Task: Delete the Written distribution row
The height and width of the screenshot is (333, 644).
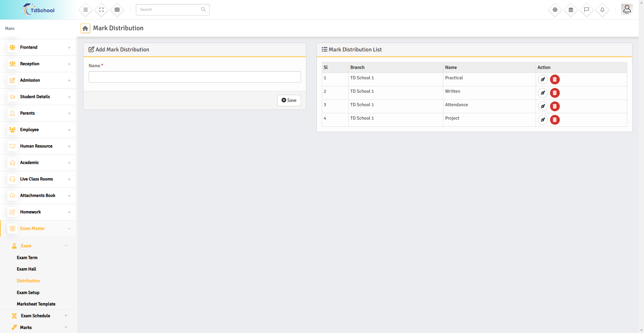Action: click(x=555, y=93)
